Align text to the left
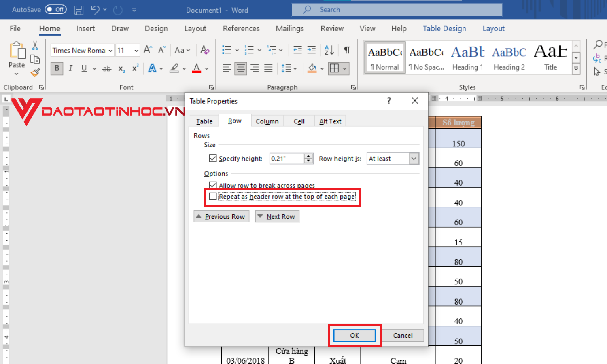The height and width of the screenshot is (364, 607). click(227, 68)
